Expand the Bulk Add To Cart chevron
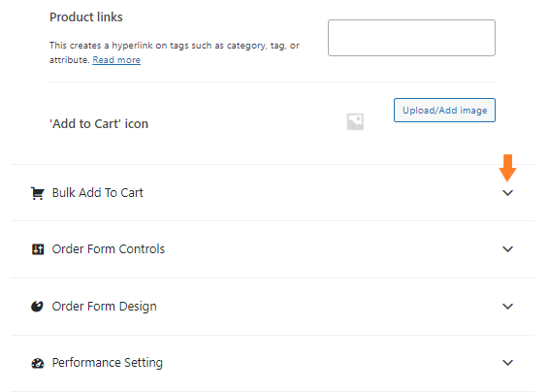 [x=507, y=193]
